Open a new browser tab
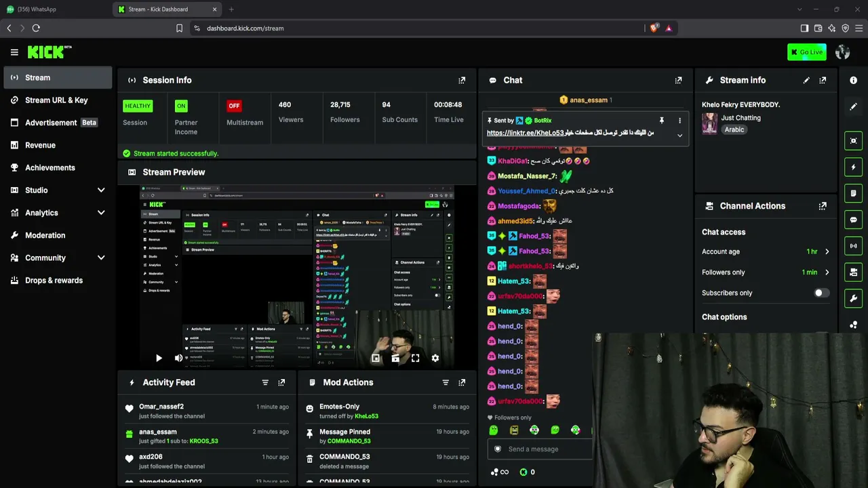Image resolution: width=868 pixels, height=488 pixels. (231, 9)
